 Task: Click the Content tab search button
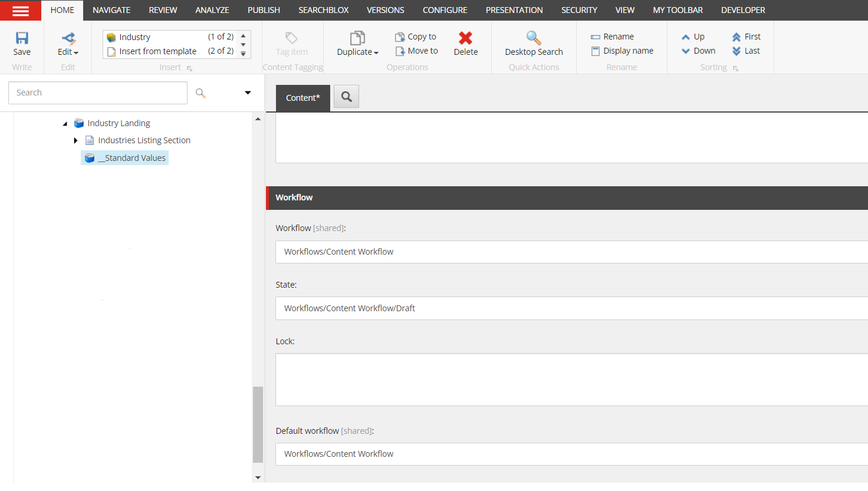click(346, 97)
